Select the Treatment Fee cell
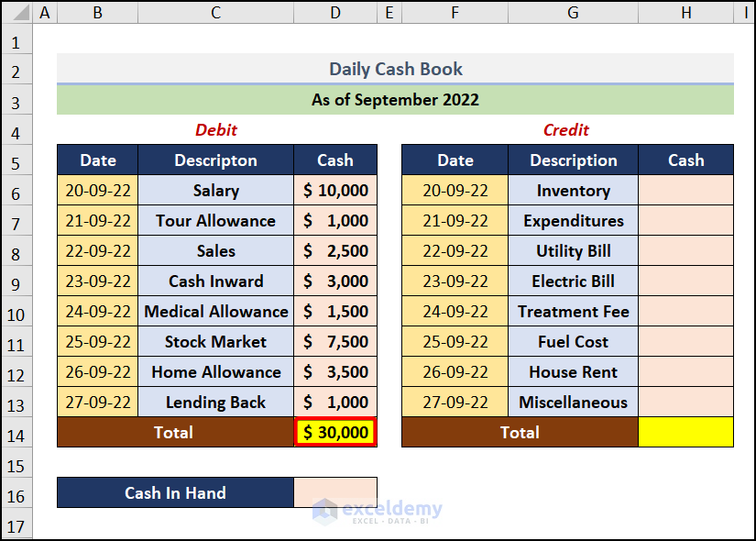Viewport: 756px width, 541px height. point(574,311)
